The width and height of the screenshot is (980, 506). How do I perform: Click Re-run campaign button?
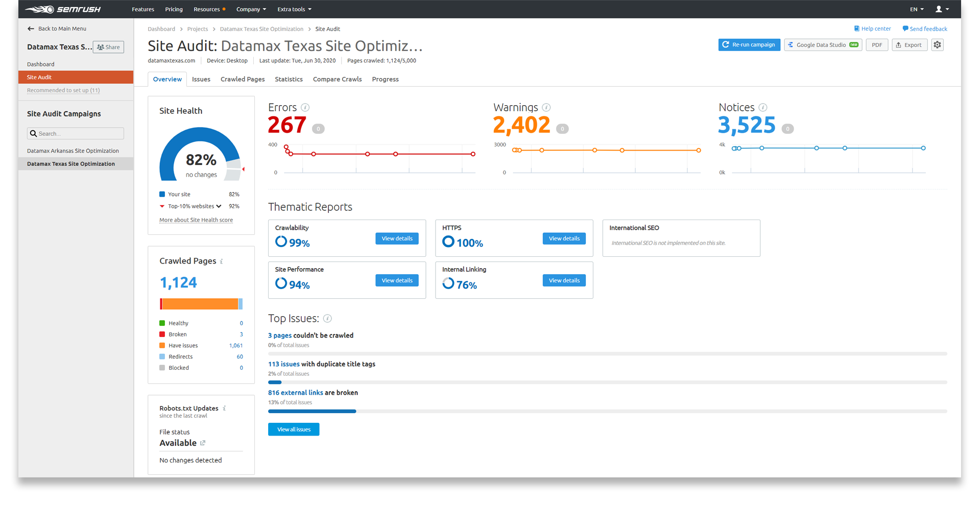coord(749,45)
